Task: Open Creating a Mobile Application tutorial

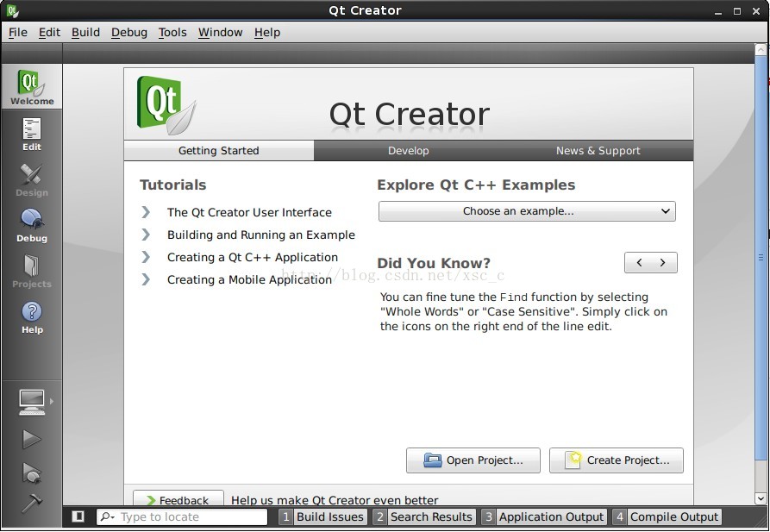Action: click(x=249, y=279)
